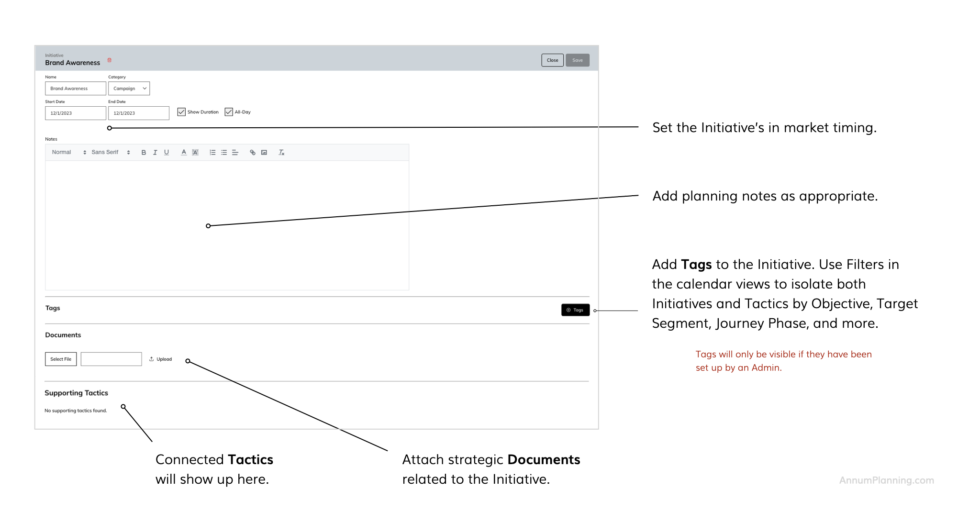The width and height of the screenshot is (980, 523).
Task: Click the Start Date input field
Action: (76, 113)
